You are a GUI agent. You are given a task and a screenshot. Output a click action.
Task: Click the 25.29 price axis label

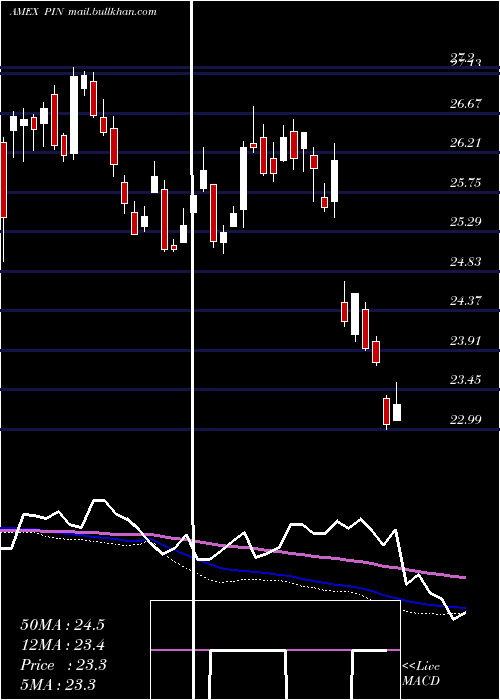(466, 221)
